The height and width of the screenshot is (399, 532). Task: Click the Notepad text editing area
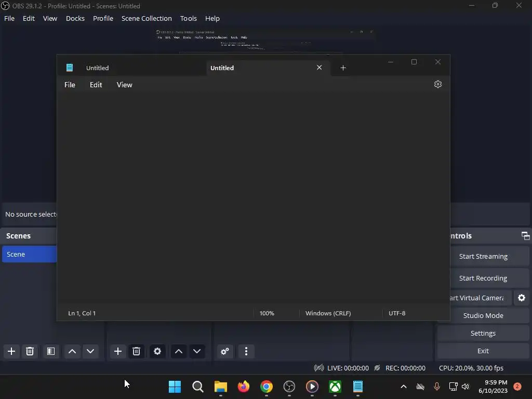(x=253, y=198)
